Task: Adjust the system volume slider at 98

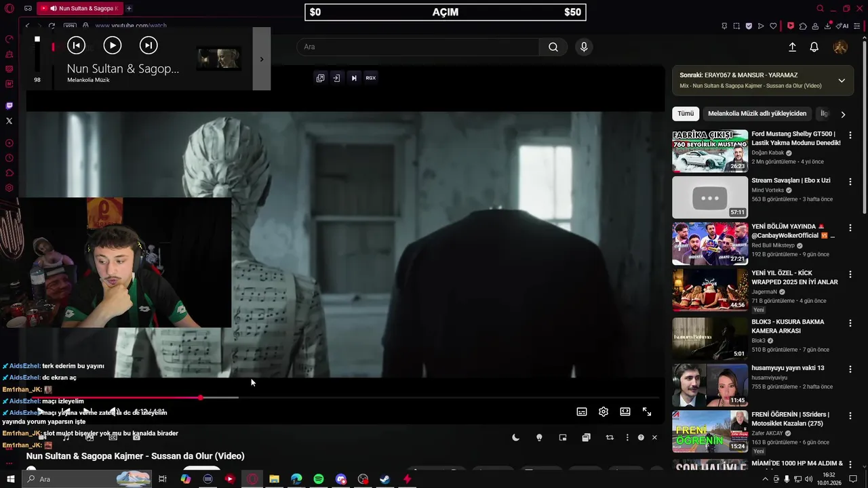Action: [x=37, y=54]
